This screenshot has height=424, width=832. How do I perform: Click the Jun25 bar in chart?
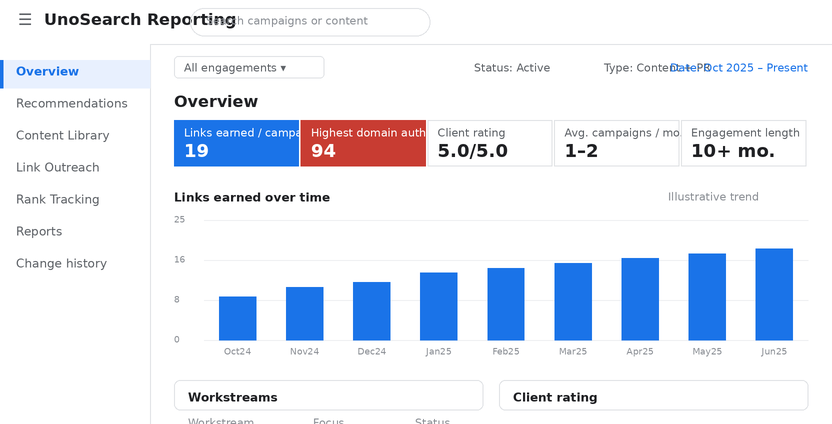point(774,295)
